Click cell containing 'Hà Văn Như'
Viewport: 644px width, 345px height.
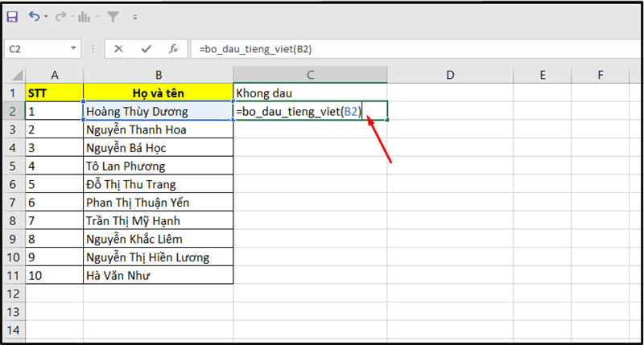pos(158,275)
